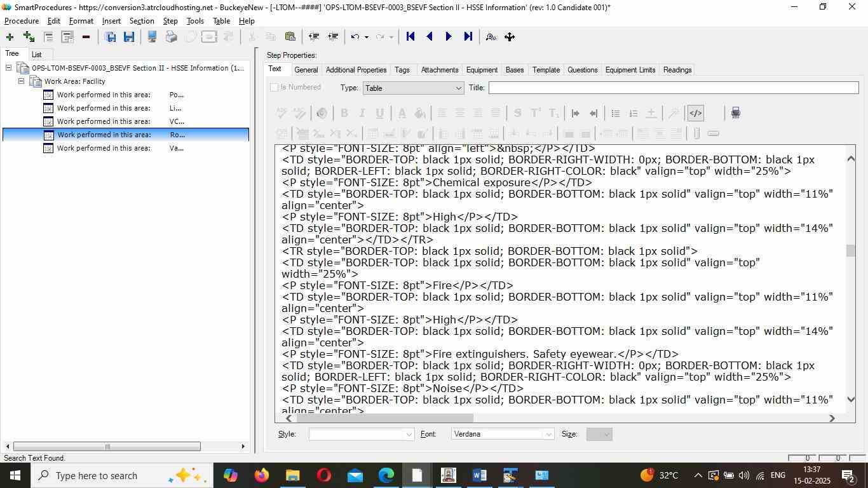Click the outdent step icon in main toolbar
Screen dimensions: 868x488
point(313,37)
